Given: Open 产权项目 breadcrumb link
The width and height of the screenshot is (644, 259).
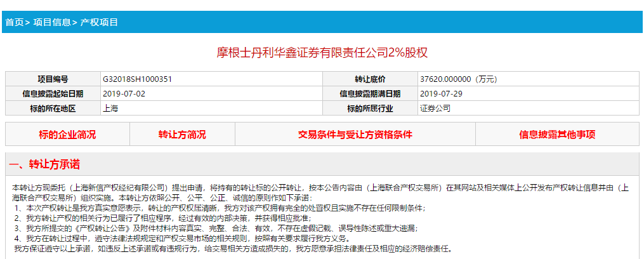Looking at the screenshot, I should coord(99,22).
